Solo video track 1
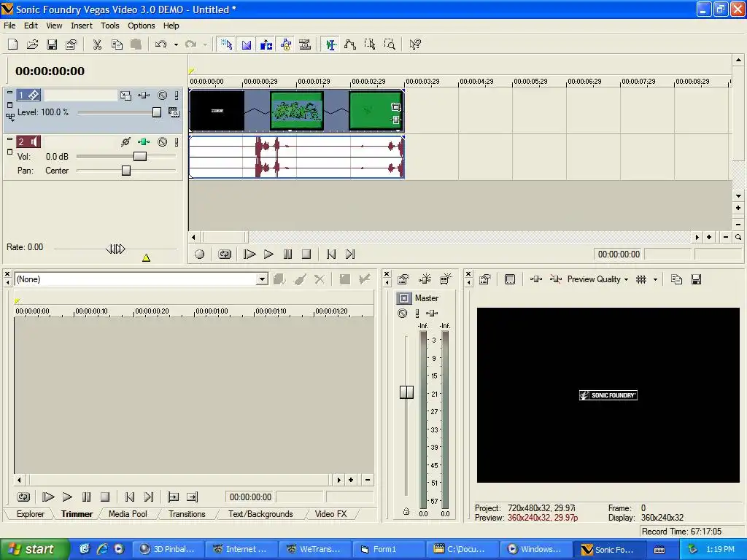Screen dimensions: 747x560 click(x=177, y=96)
